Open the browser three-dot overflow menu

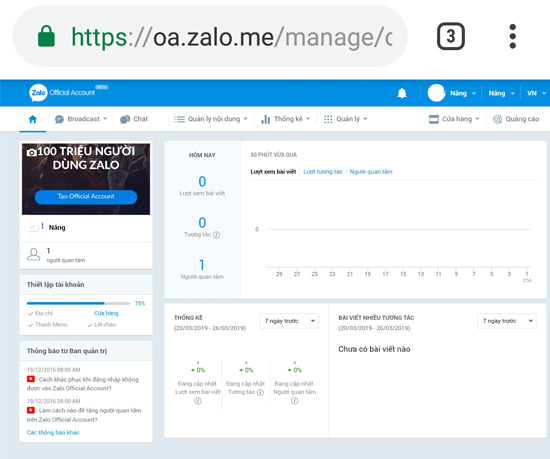(512, 36)
